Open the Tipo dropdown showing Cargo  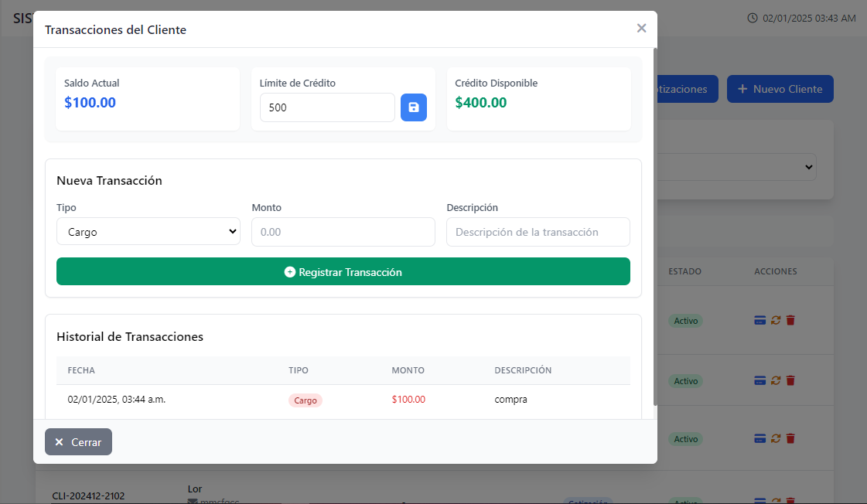tap(148, 232)
